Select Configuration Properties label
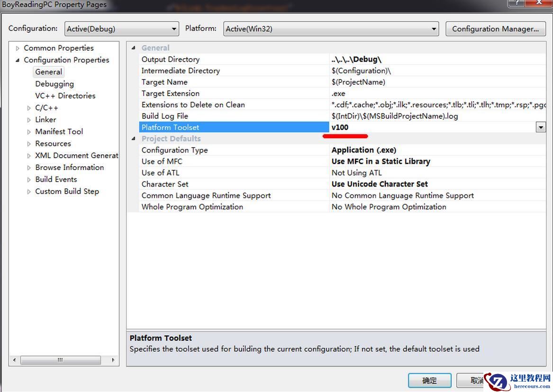The width and height of the screenshot is (553, 392). coord(66,60)
